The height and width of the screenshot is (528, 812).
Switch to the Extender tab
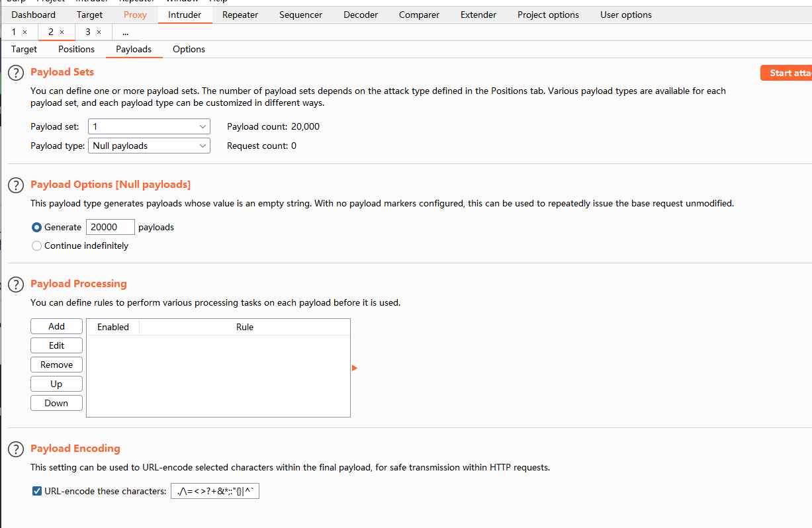point(478,15)
